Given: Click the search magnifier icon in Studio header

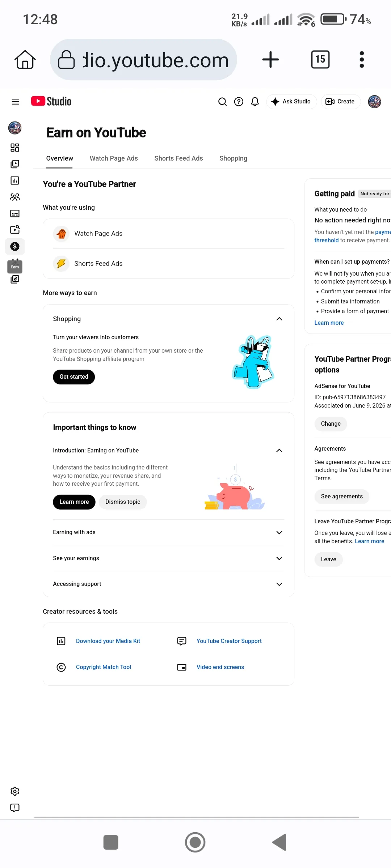Looking at the screenshot, I should (x=222, y=102).
